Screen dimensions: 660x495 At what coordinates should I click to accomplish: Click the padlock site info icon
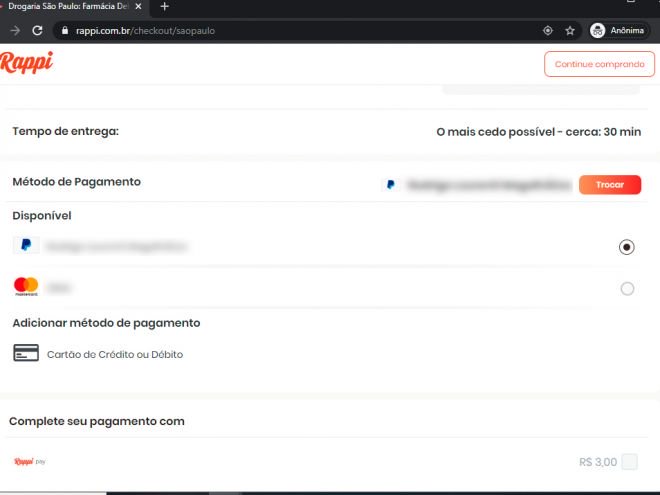click(x=65, y=31)
